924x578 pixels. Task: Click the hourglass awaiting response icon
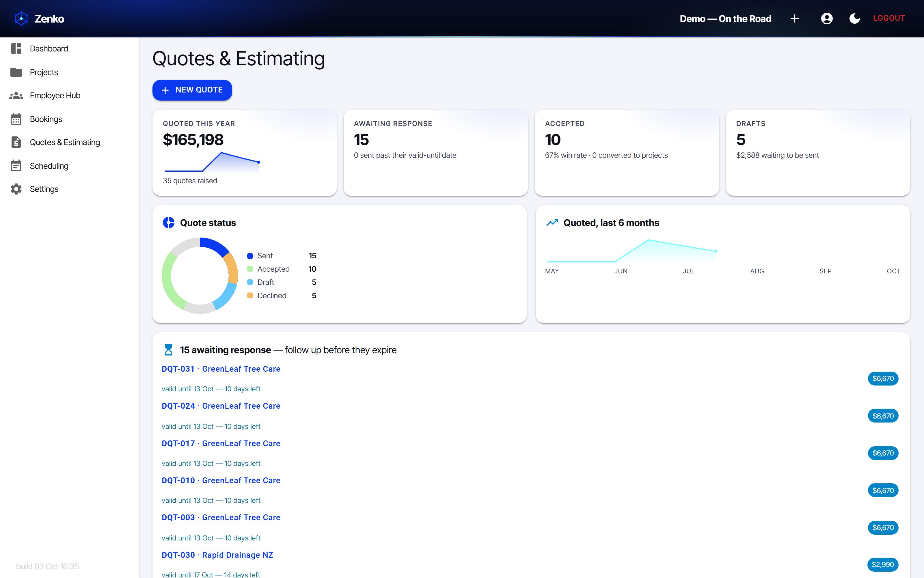click(168, 349)
